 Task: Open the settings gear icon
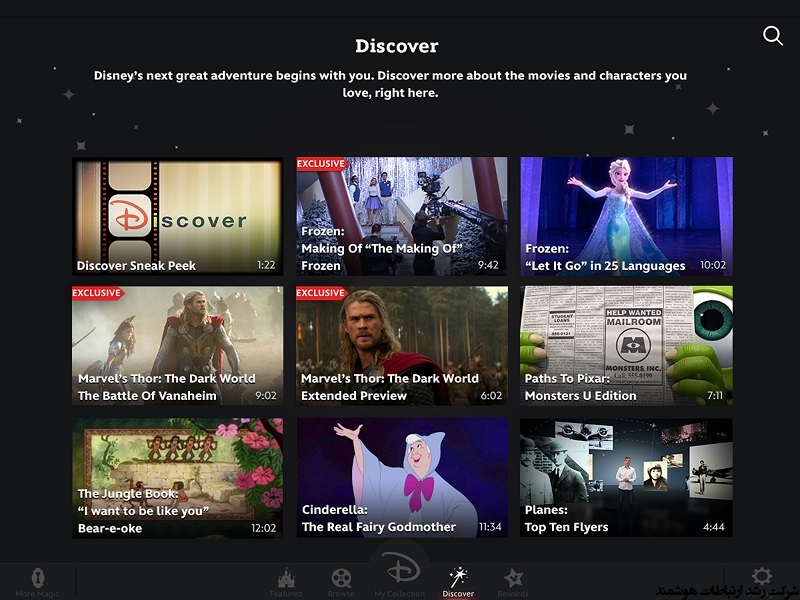tap(761, 576)
